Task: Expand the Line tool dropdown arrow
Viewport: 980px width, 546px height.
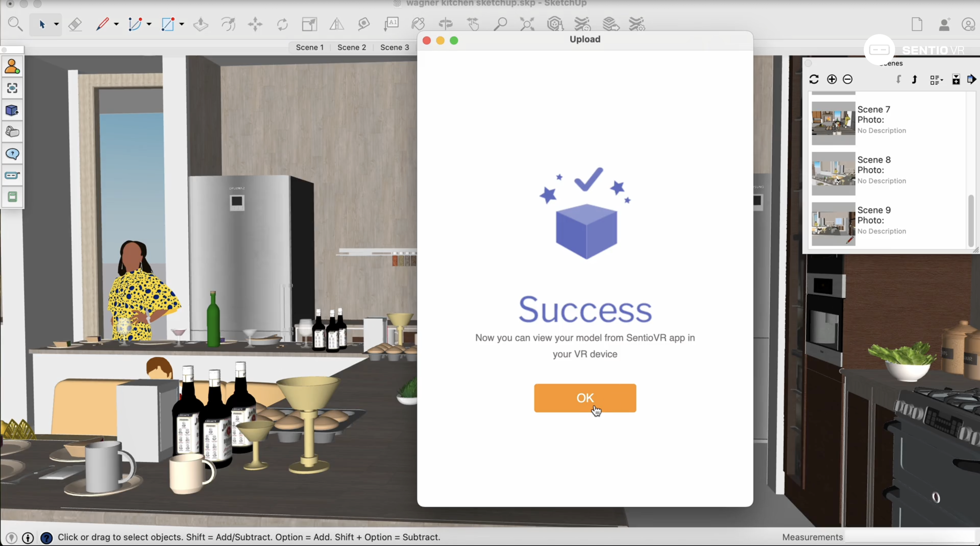Action: pyautogui.click(x=116, y=24)
